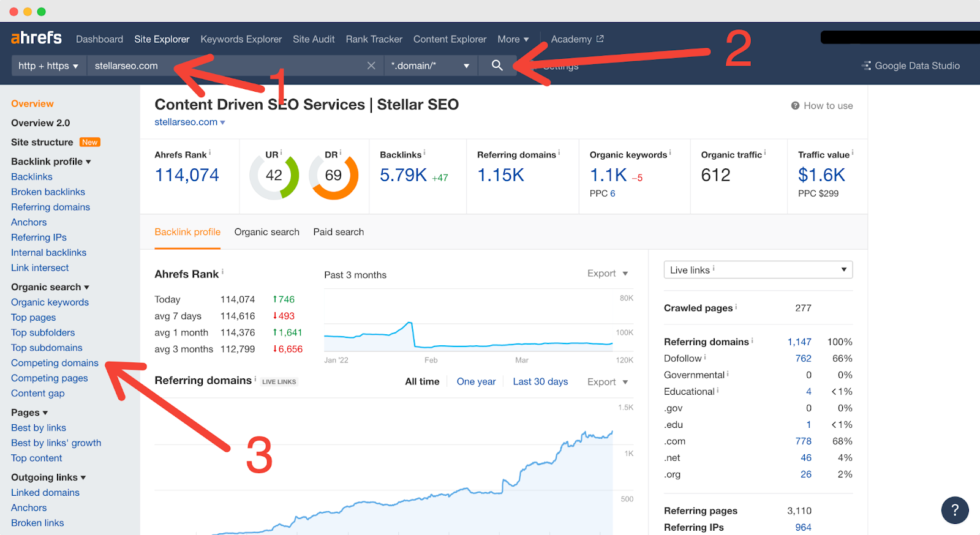Open the *.domain/* mode dropdown
The width and height of the screenshot is (980, 535).
point(431,65)
